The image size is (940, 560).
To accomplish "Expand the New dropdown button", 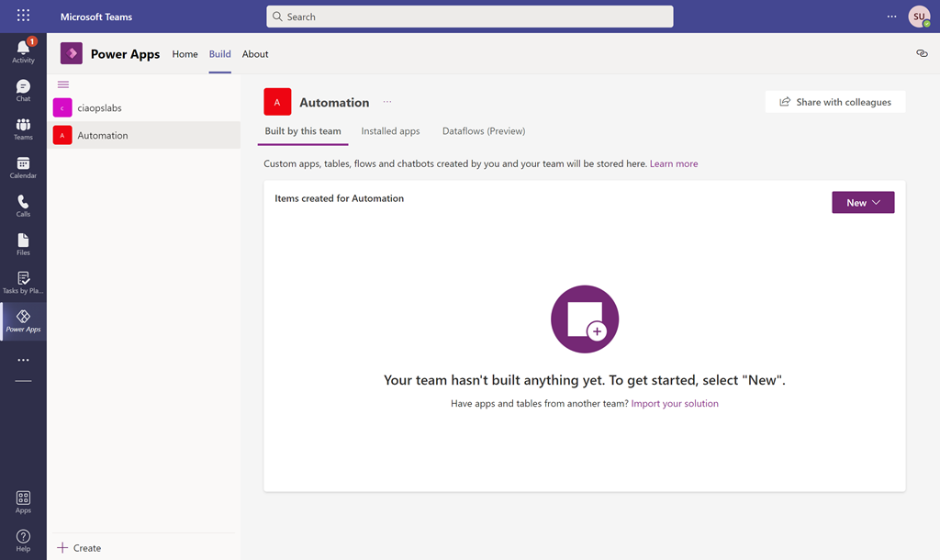I will [x=863, y=203].
